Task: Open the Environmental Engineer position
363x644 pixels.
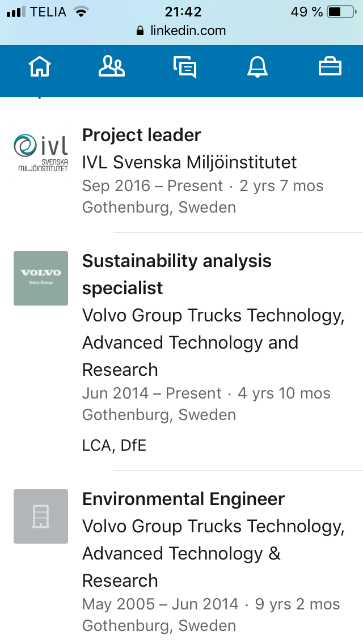Action: click(x=183, y=499)
